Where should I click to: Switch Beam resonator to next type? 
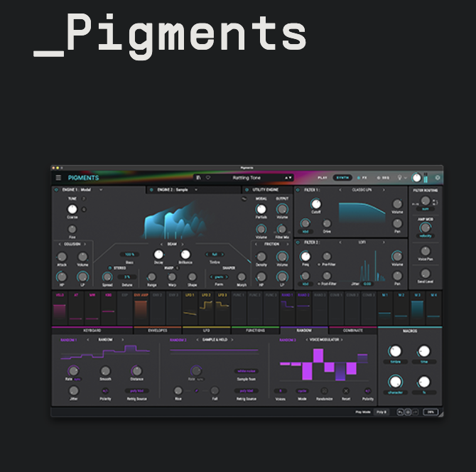pos(183,244)
